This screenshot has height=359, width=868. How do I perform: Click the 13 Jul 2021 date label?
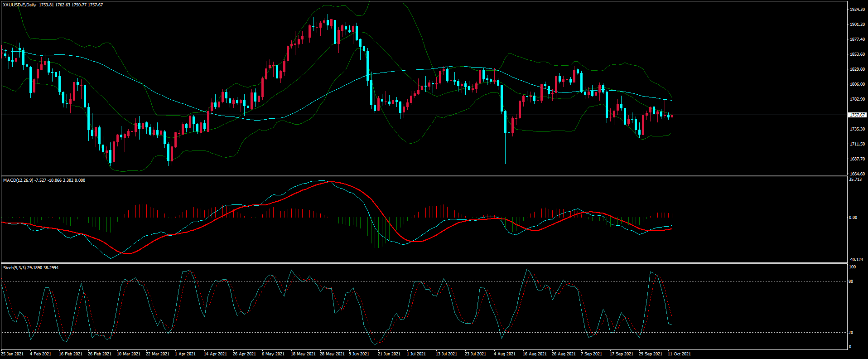point(446,354)
